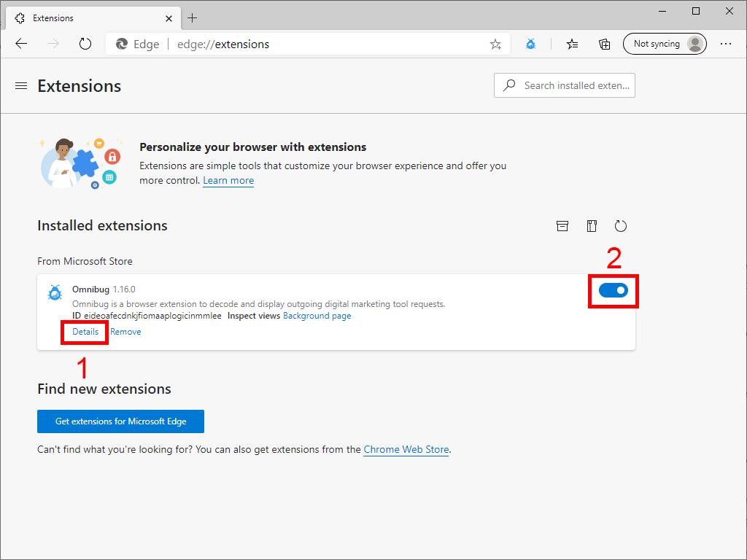Click the forward navigation arrow
Screen dimensions: 747x560
pos(53,44)
